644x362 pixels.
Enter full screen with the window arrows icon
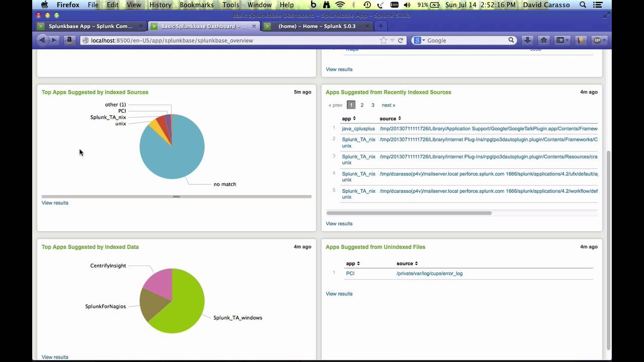coord(606,16)
